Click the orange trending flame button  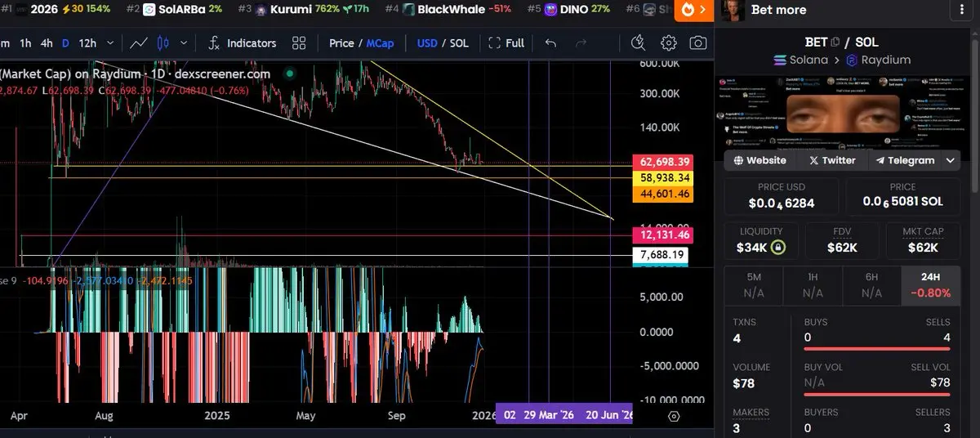point(695,10)
